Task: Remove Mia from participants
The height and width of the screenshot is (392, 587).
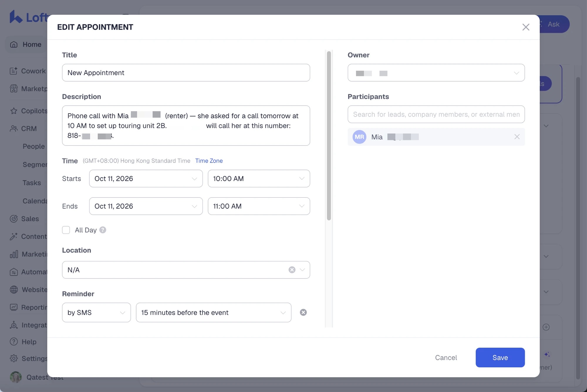Action: point(517,137)
